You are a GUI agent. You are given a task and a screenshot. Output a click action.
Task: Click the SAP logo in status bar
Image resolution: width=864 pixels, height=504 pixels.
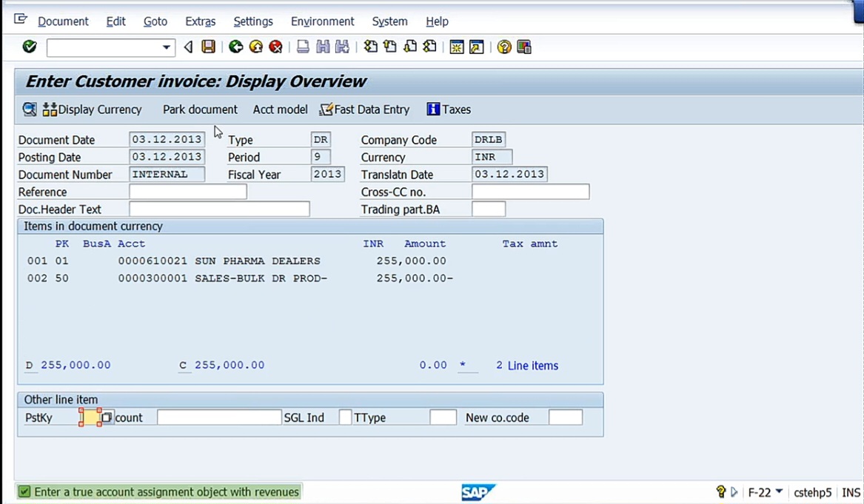point(478,491)
